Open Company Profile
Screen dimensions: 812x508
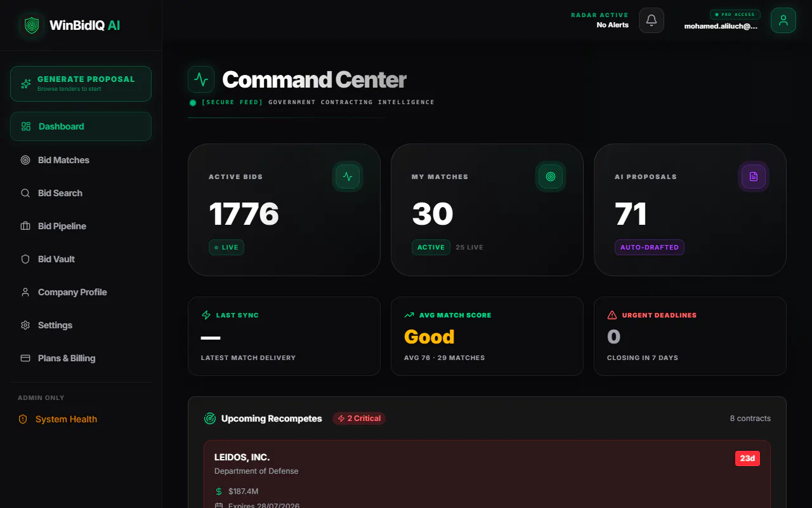tap(81, 292)
